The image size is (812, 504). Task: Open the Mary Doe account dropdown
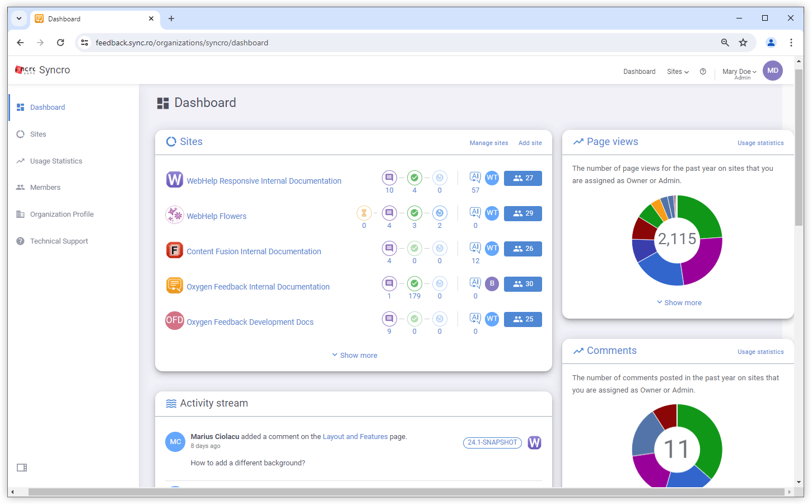(739, 73)
